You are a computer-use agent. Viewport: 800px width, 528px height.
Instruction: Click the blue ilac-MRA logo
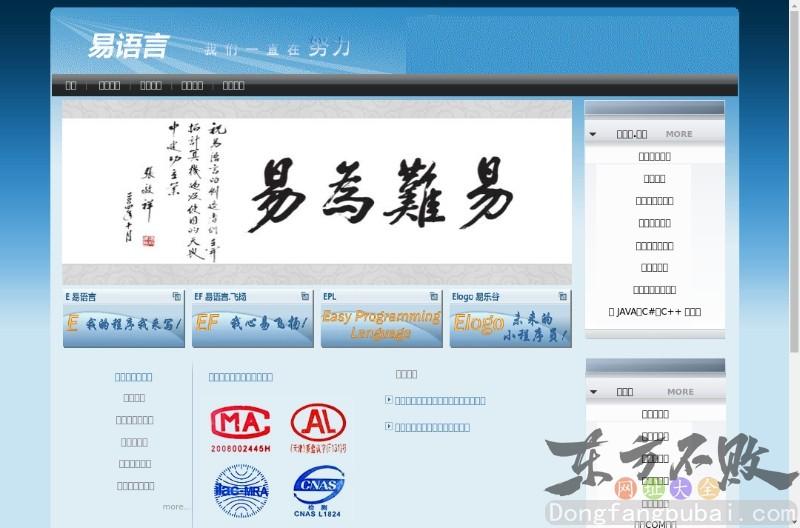coord(241,491)
